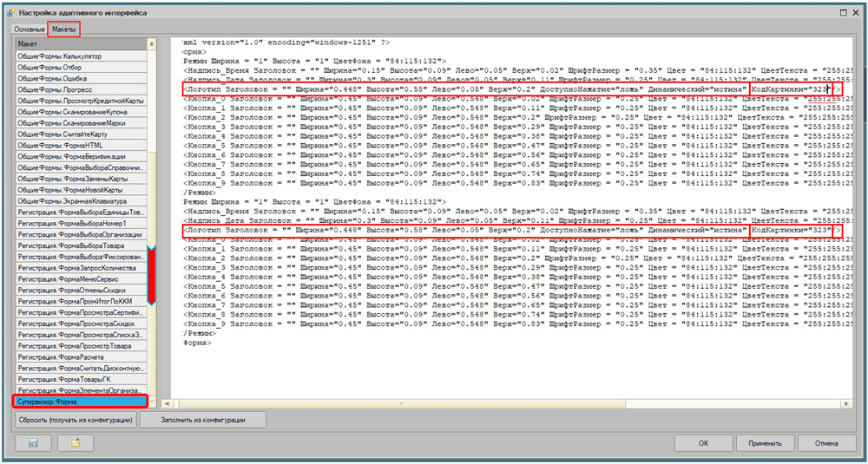Click the XML editor horizontal scroll left arrow
This screenshot has width=868, height=464.
(x=176, y=401)
